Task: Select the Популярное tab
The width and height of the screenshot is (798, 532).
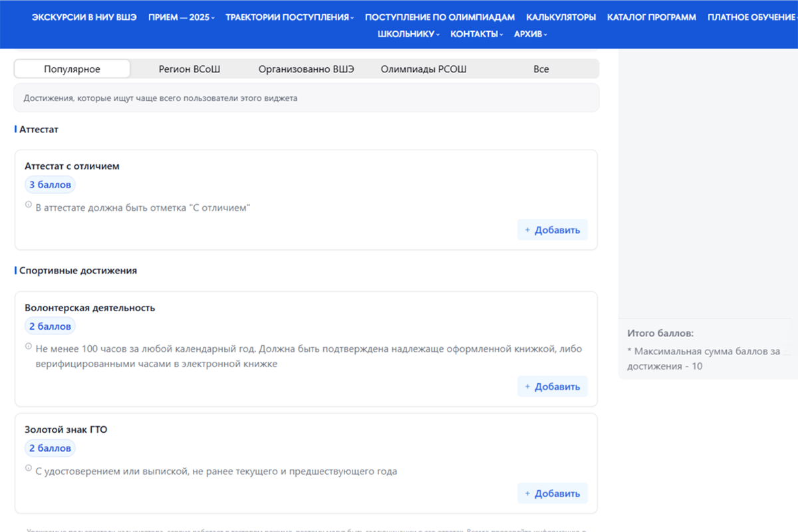Action: click(x=72, y=69)
